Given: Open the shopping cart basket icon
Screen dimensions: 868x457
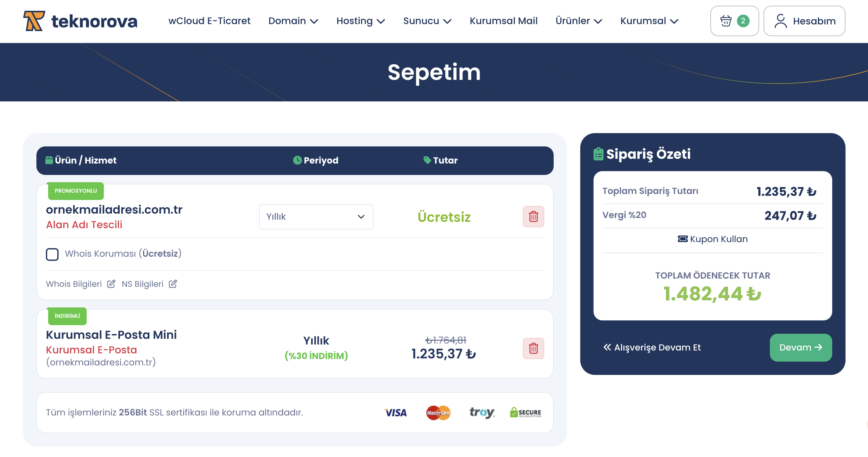Looking at the screenshot, I should (726, 21).
